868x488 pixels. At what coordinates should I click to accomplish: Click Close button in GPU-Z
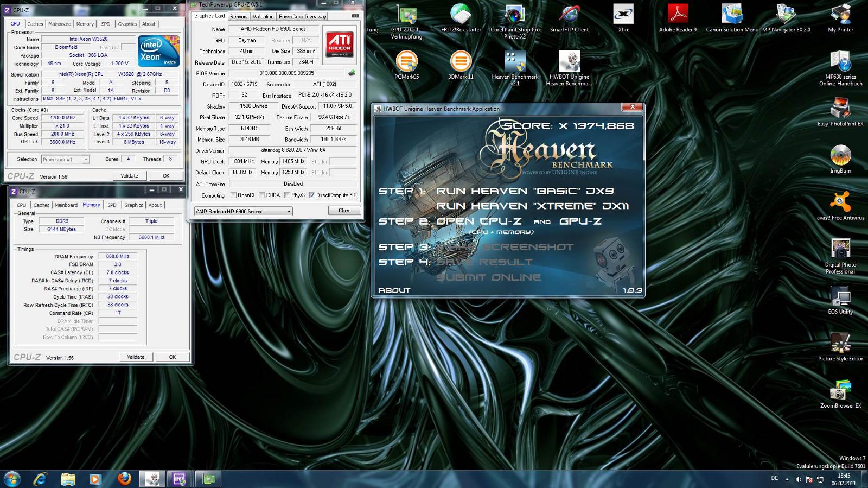[344, 211]
